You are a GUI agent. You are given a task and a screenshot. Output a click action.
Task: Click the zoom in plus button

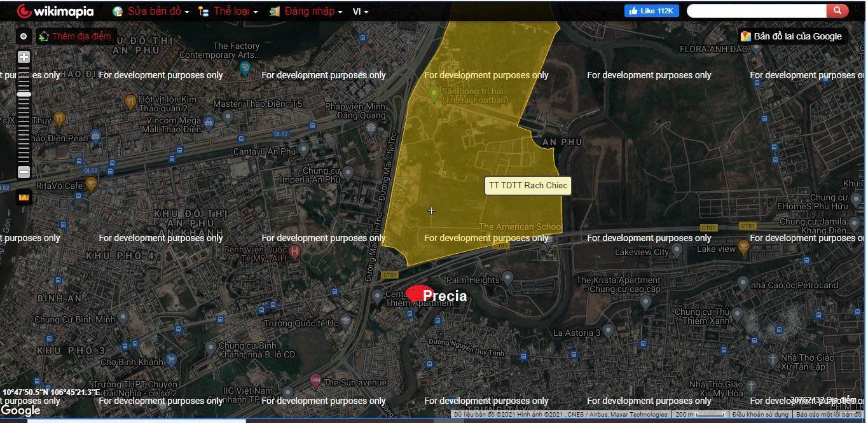click(24, 57)
